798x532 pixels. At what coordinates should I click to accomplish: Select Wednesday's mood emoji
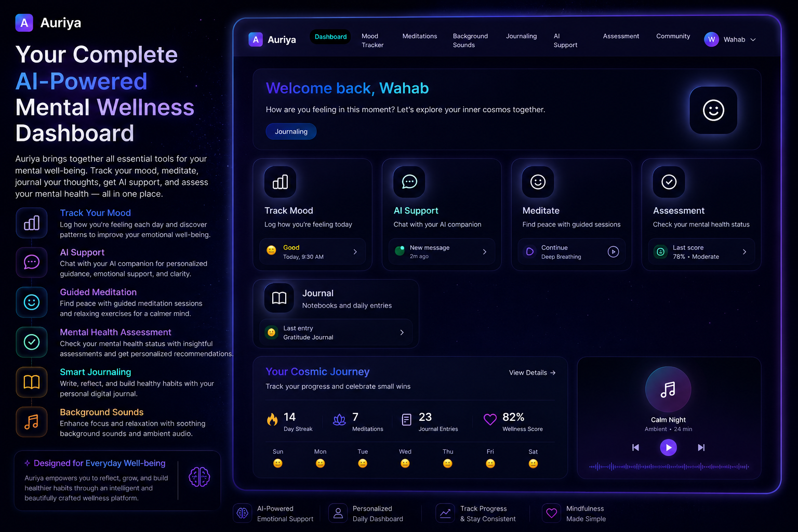(405, 463)
